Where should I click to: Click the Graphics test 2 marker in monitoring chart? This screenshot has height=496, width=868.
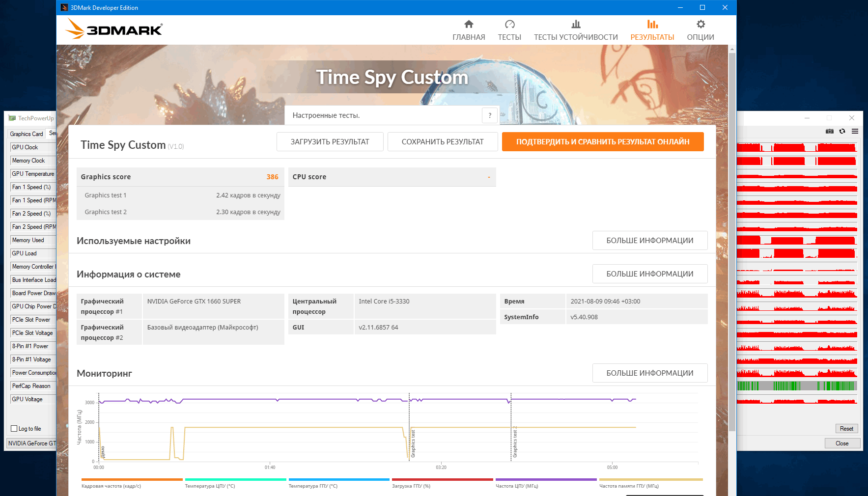pos(515,442)
